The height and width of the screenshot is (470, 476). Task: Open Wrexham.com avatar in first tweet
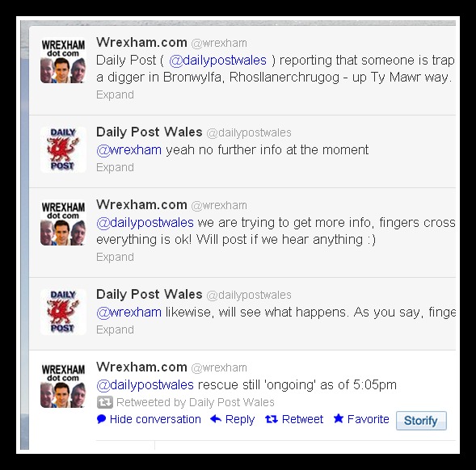(63, 60)
